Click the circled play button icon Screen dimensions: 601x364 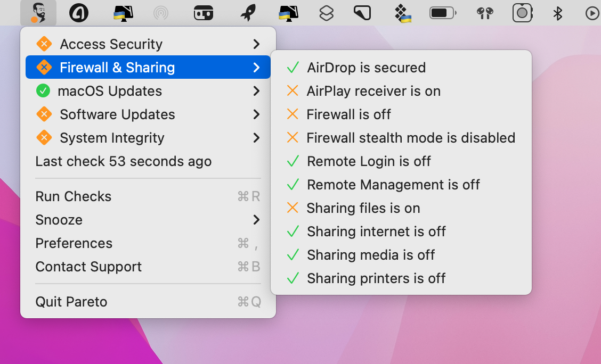click(x=592, y=13)
